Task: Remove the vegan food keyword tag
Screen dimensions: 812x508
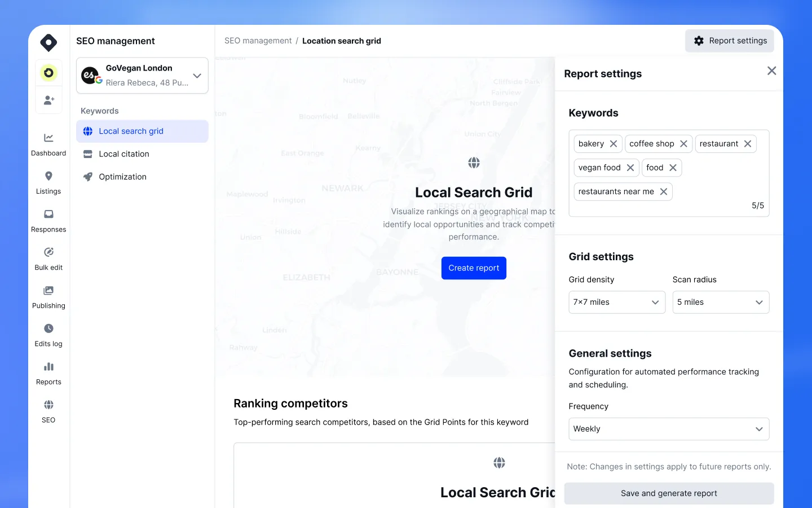Action: (x=630, y=168)
